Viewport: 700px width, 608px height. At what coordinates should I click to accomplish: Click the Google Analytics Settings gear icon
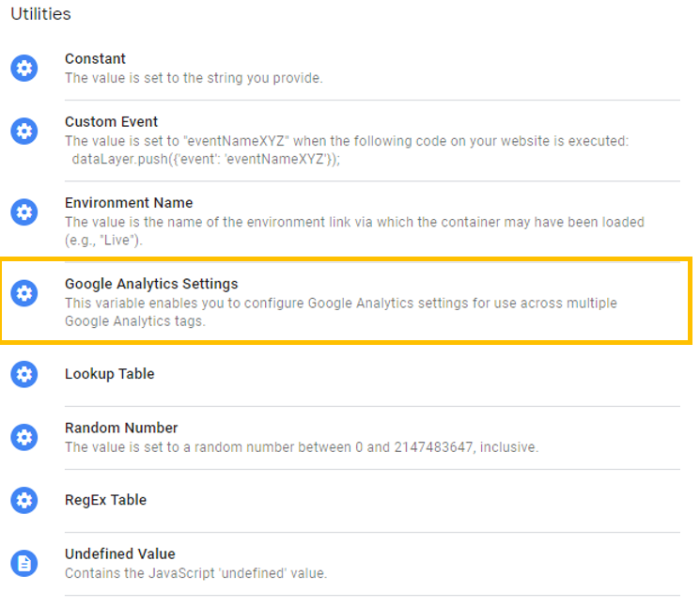(24, 293)
